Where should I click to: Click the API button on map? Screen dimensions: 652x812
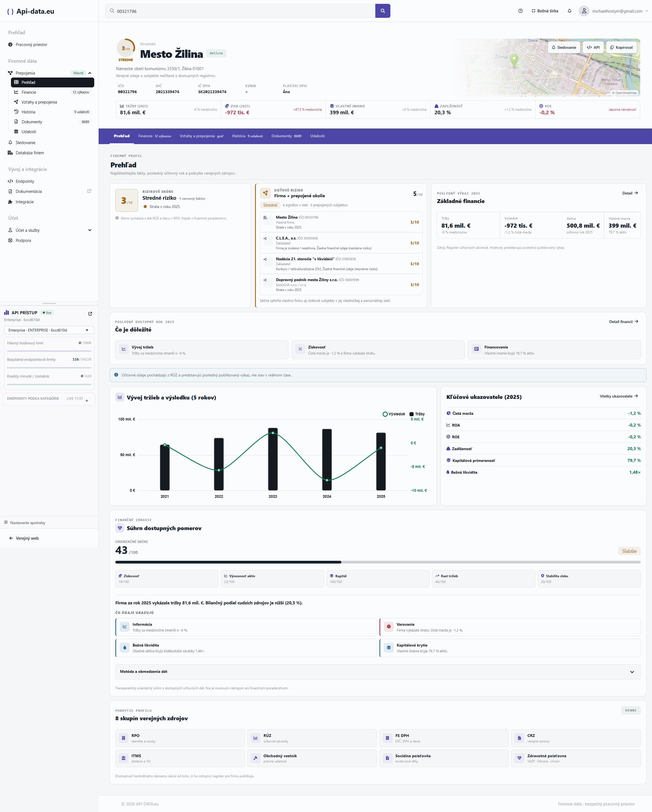(593, 47)
